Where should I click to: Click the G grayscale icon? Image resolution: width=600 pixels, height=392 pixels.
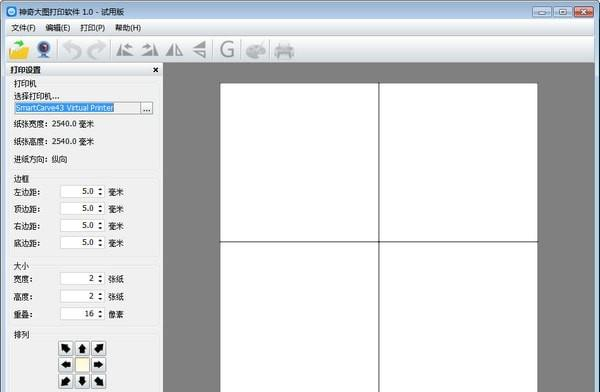(227, 50)
